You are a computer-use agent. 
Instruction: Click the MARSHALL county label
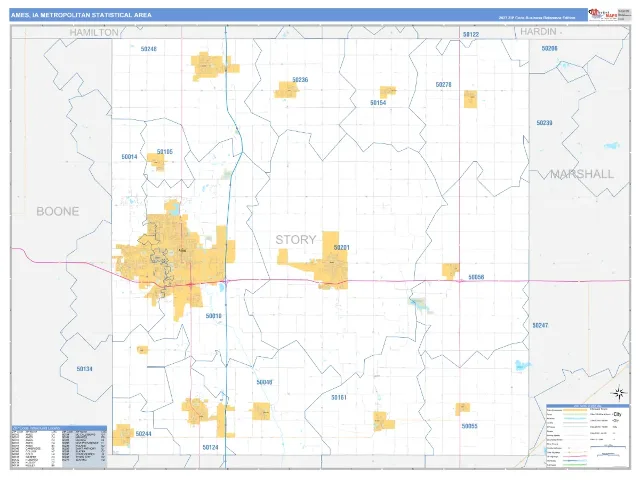coord(582,174)
